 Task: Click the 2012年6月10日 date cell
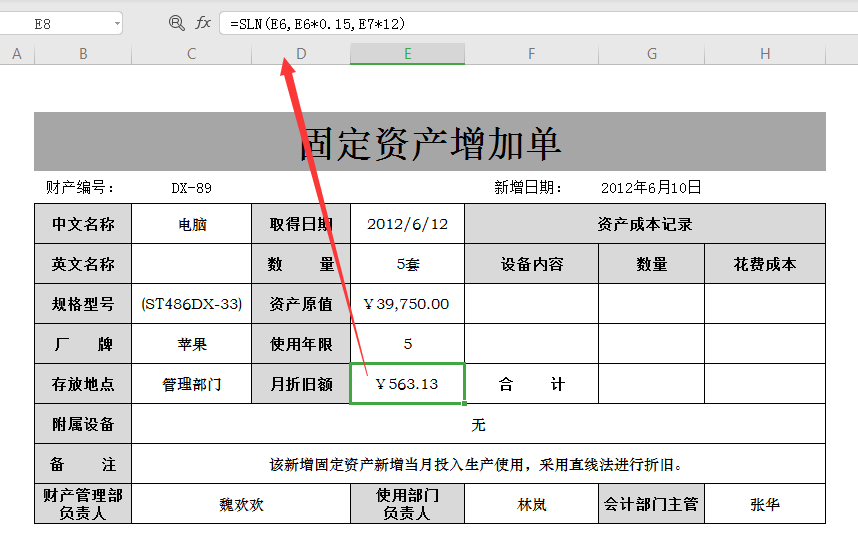(651, 188)
